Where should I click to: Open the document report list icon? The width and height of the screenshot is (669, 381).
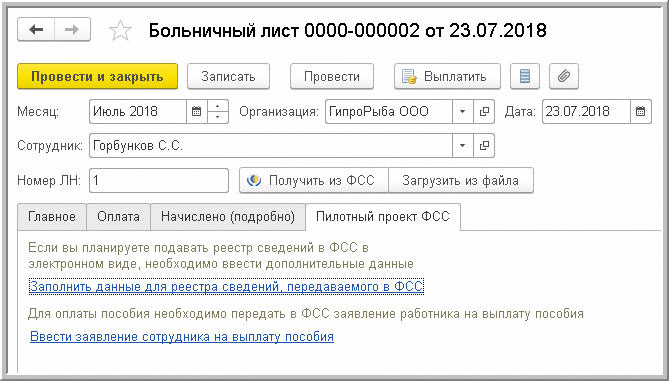pyautogui.click(x=525, y=76)
